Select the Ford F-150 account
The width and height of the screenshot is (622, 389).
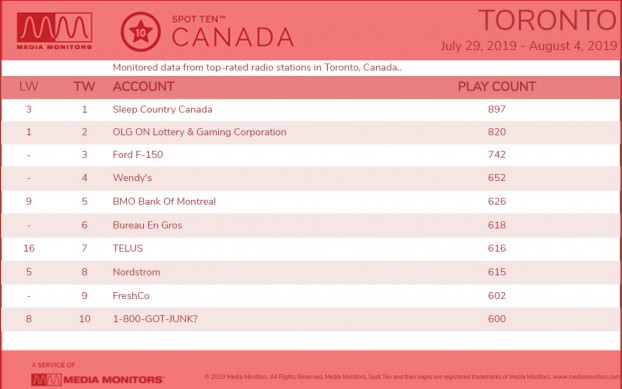point(138,155)
